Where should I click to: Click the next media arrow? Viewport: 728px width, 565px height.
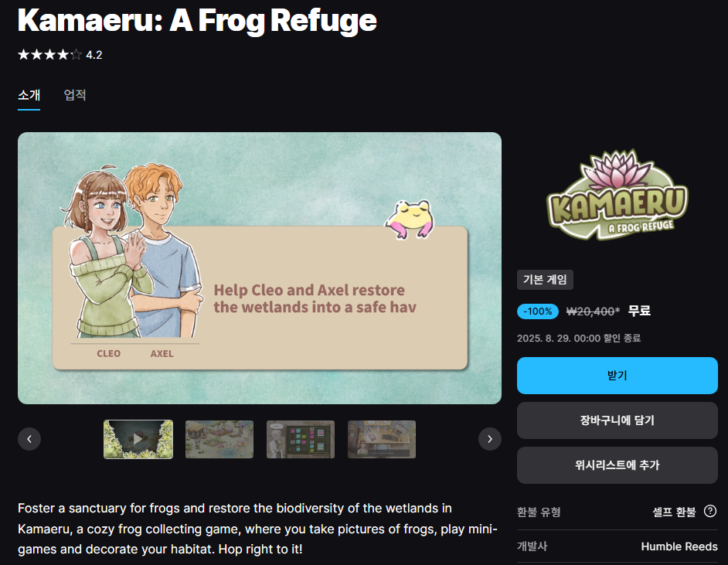[490, 439]
